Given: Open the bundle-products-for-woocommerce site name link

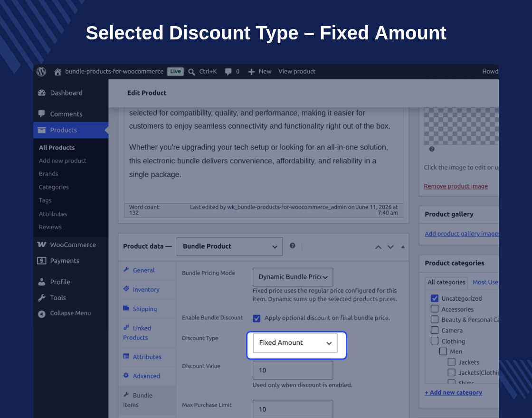Looking at the screenshot, I should [x=114, y=72].
